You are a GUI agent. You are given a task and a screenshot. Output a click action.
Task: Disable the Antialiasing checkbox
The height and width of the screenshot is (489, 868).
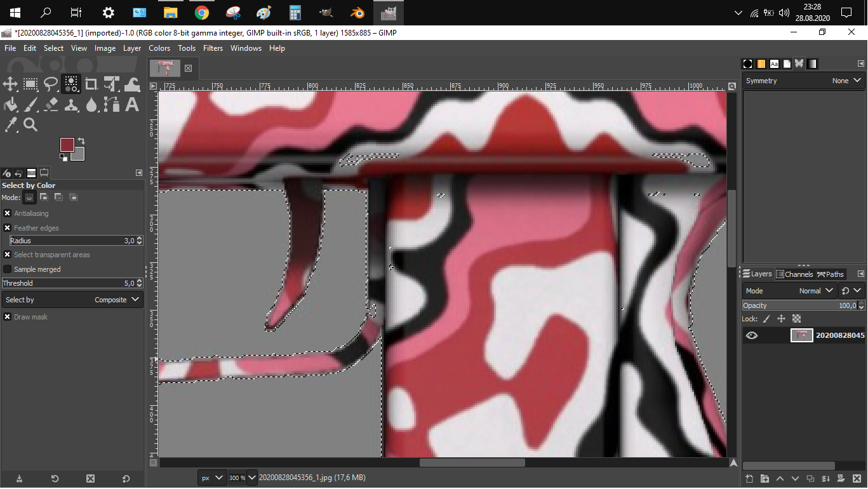point(8,213)
